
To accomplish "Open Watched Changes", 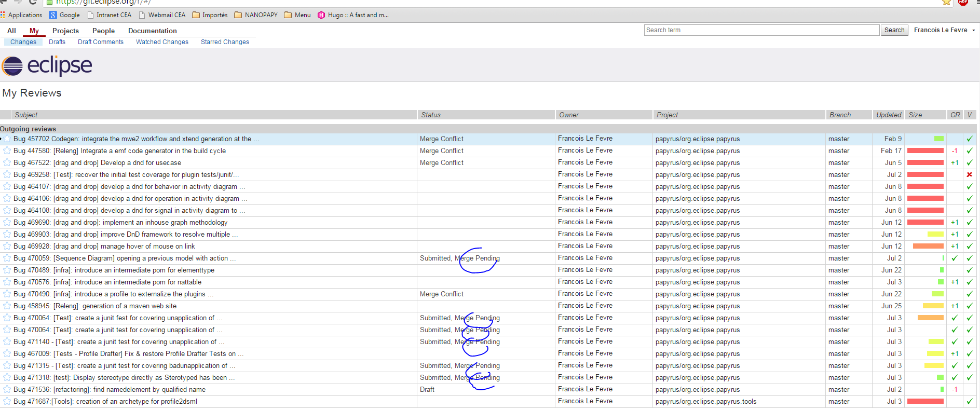I will (x=162, y=42).
